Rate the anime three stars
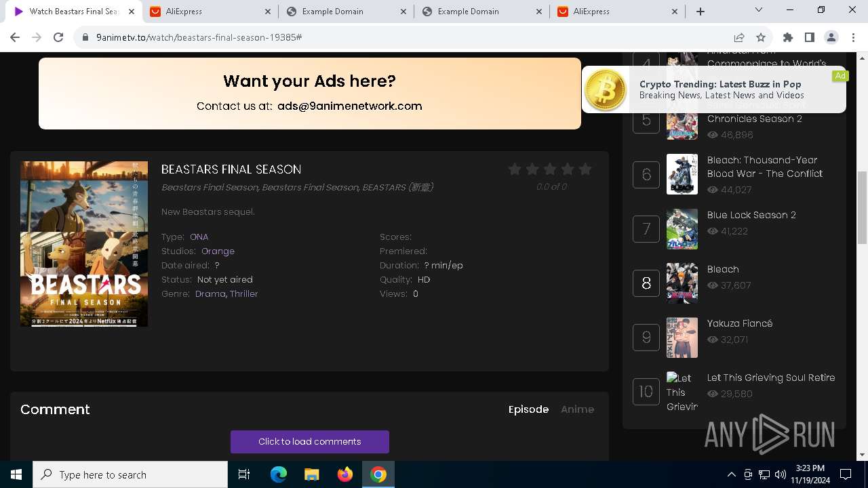Screen dimensions: 868x488 (550, 169)
